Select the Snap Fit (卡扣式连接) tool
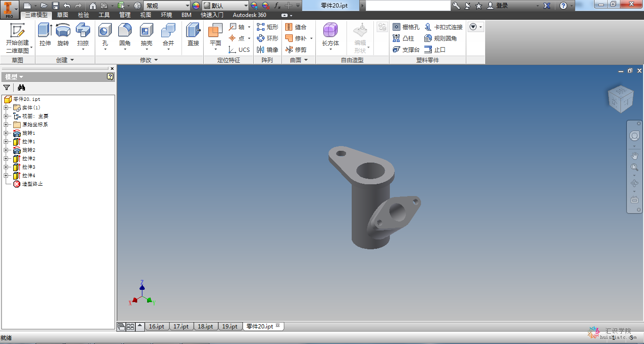Screen dimensions: 644x344 (x=444, y=27)
